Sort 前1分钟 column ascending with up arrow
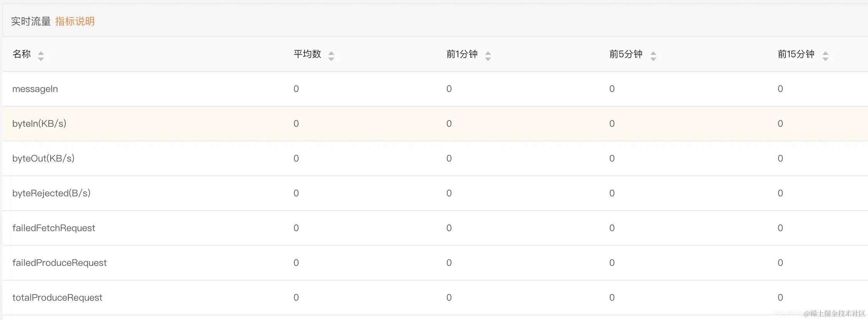This screenshot has width=868, height=320. point(488,52)
